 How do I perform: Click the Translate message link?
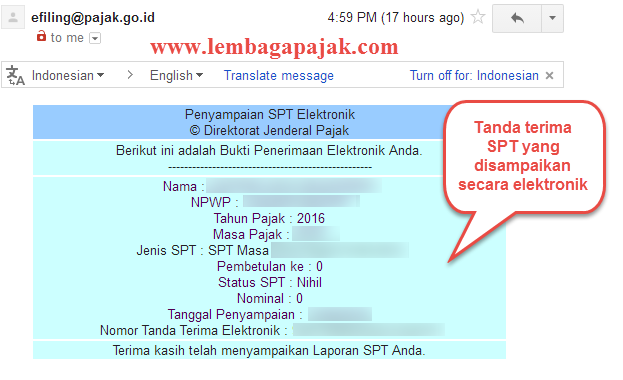279,75
